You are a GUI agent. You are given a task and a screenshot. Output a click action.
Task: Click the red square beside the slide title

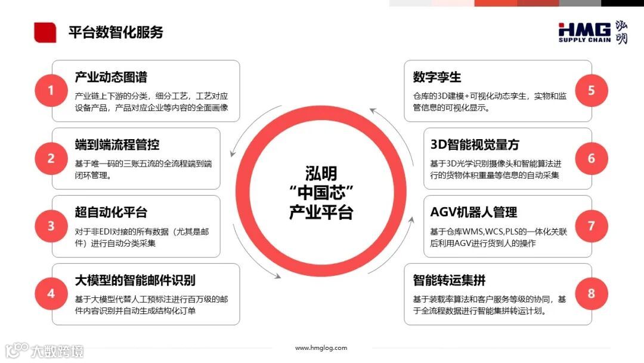click(45, 32)
